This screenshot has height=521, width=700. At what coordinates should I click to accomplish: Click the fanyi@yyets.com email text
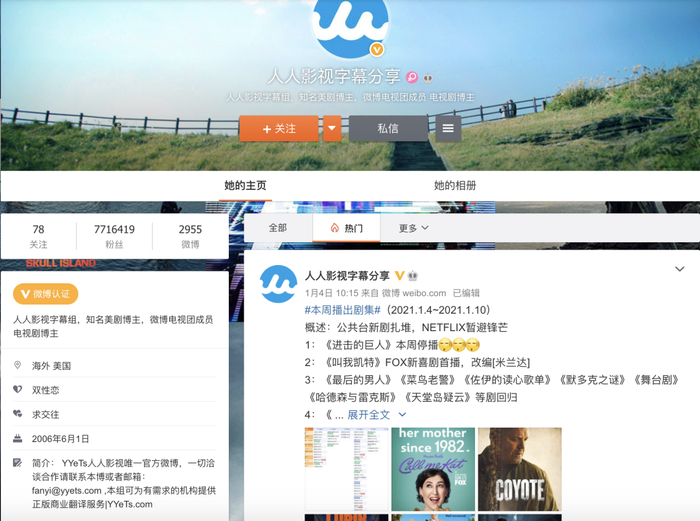pos(67,491)
